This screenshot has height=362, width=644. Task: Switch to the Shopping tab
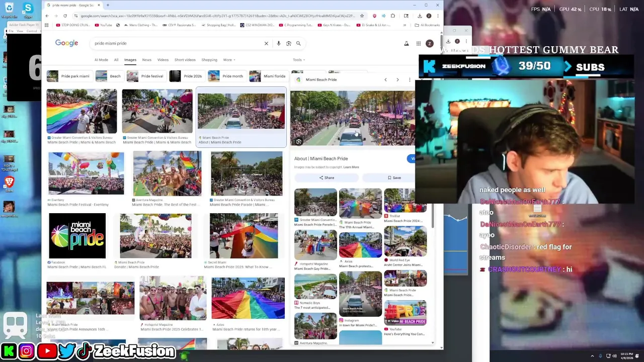[209, 60]
